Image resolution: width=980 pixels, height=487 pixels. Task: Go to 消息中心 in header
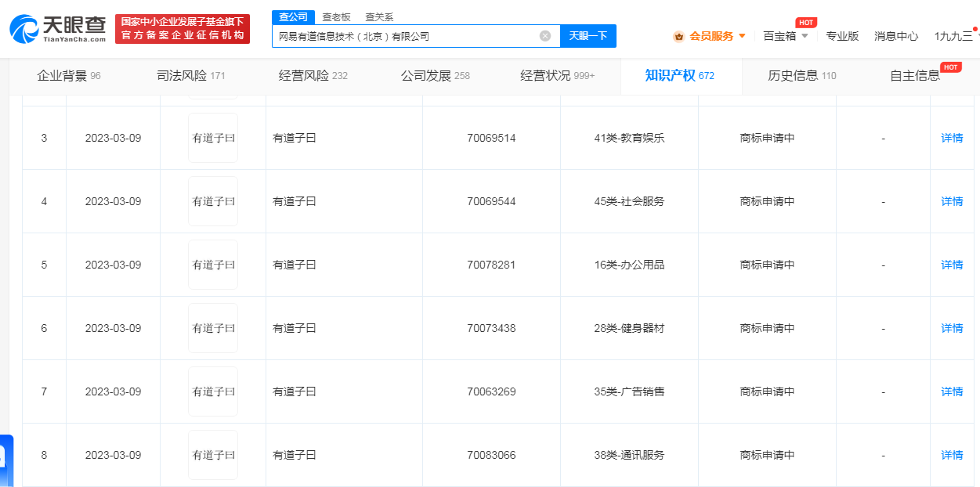[896, 36]
